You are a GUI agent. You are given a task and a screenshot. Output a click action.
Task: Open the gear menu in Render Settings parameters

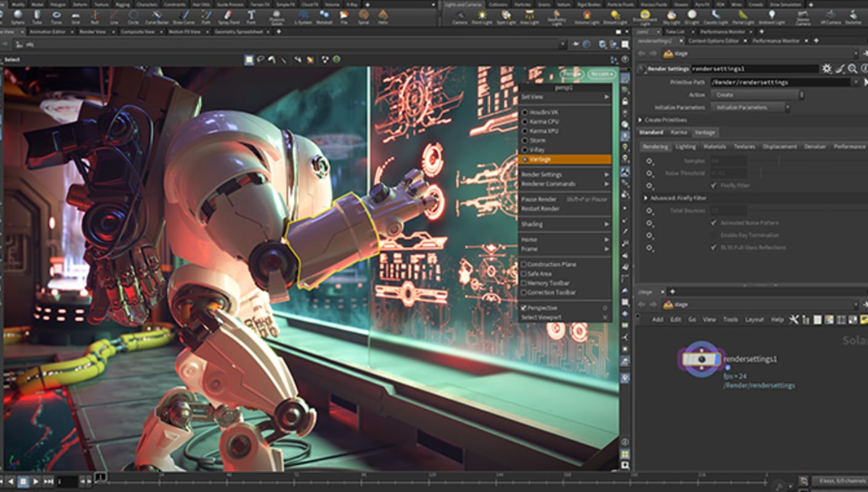pyautogui.click(x=826, y=68)
